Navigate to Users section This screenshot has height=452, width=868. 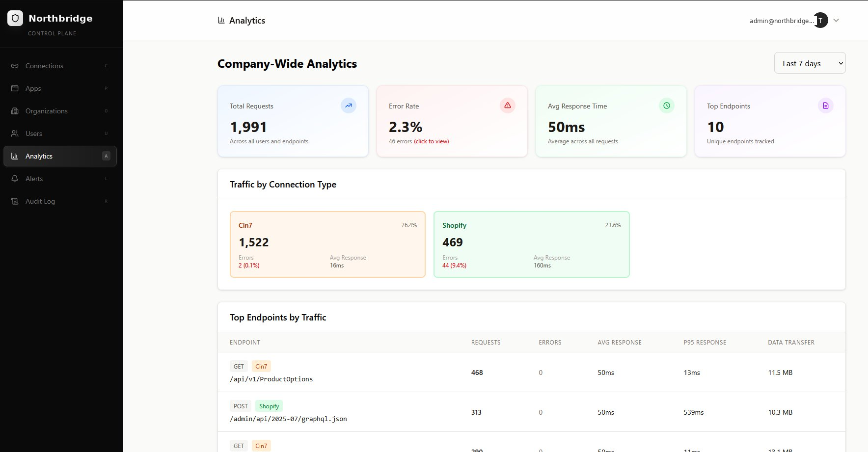60,133
